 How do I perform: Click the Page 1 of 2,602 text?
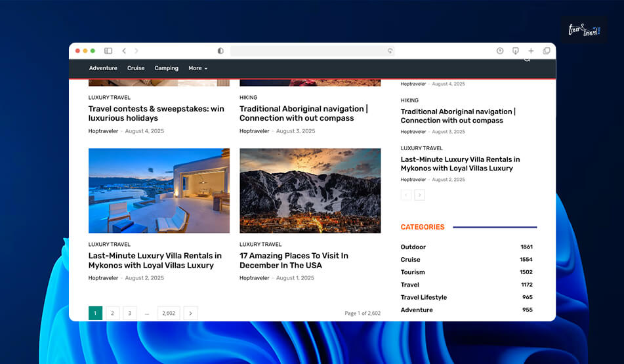pos(363,313)
